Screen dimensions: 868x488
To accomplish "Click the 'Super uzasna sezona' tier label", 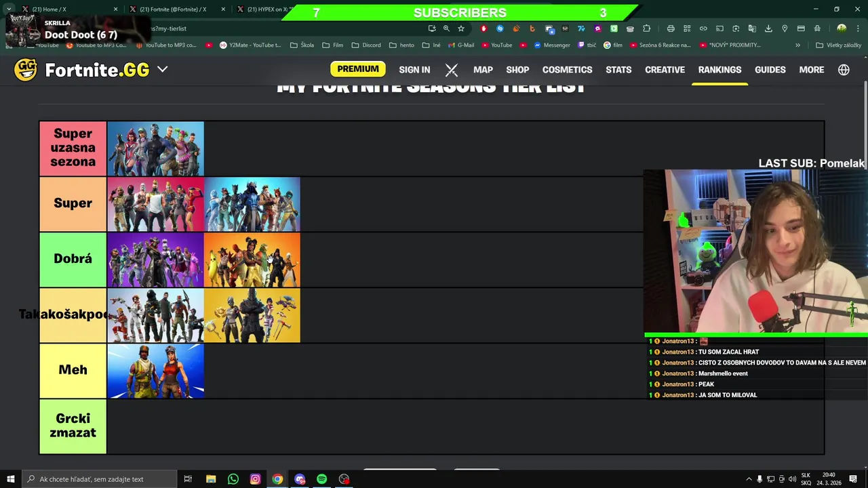I will (73, 148).
